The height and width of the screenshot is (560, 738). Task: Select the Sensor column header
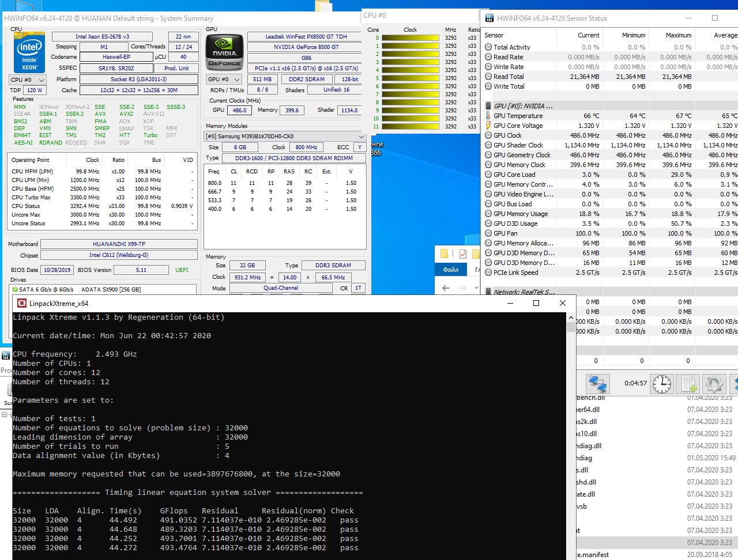tap(519, 35)
